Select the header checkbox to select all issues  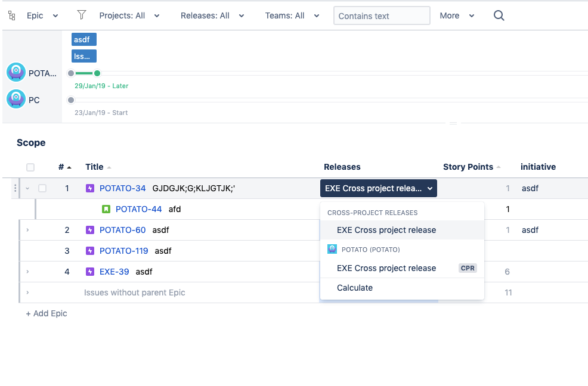30,167
